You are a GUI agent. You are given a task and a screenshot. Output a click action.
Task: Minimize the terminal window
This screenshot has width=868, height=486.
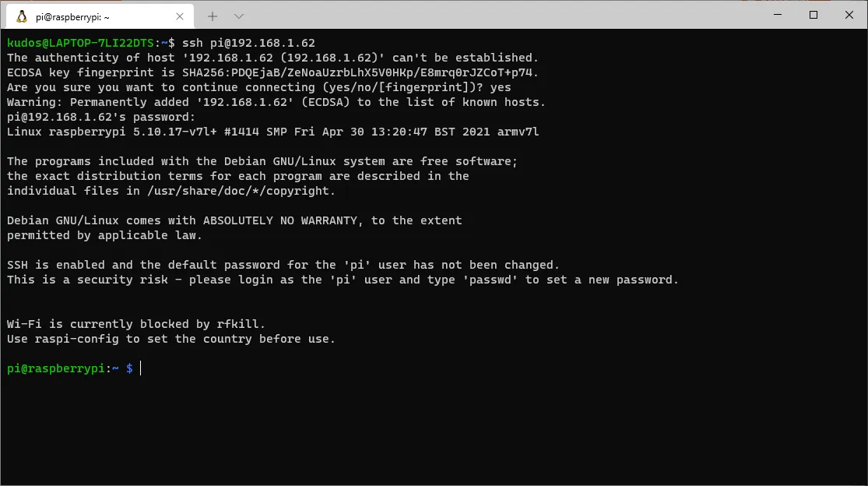(x=778, y=15)
